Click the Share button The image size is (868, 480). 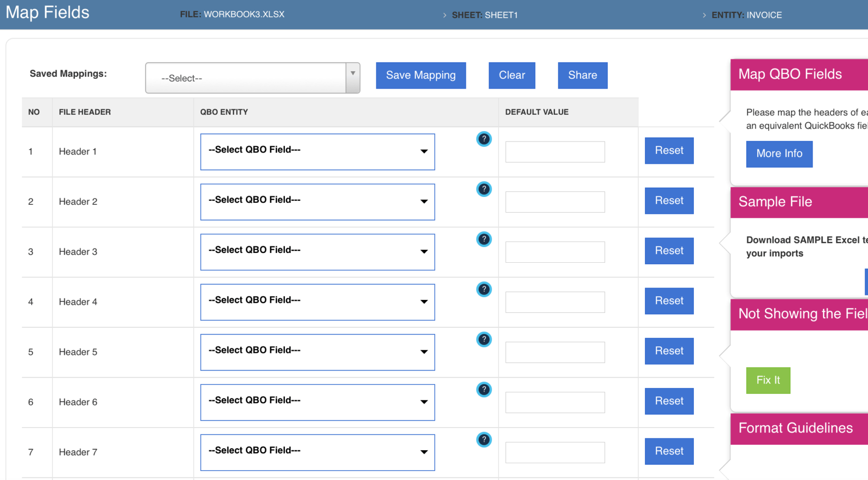tap(582, 75)
